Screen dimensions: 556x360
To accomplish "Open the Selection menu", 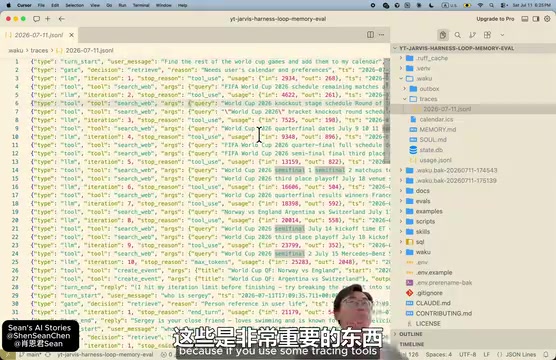I will (74, 5).
